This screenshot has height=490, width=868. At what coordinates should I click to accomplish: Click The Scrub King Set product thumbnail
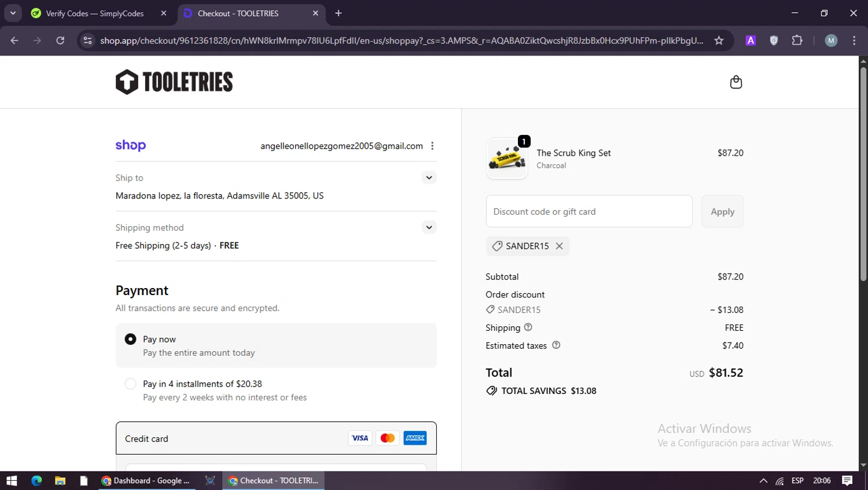(x=507, y=158)
